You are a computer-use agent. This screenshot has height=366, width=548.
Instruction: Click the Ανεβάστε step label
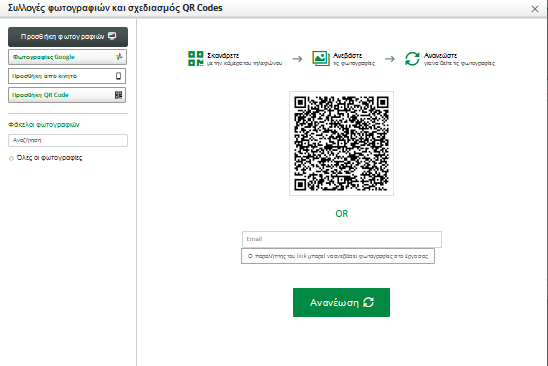tap(347, 55)
